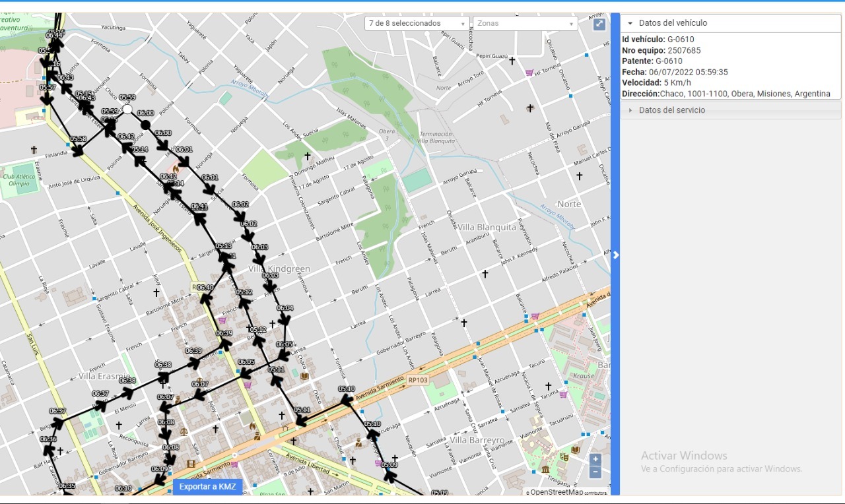Collapse the 'Datos del vehículo' section

coord(673,23)
